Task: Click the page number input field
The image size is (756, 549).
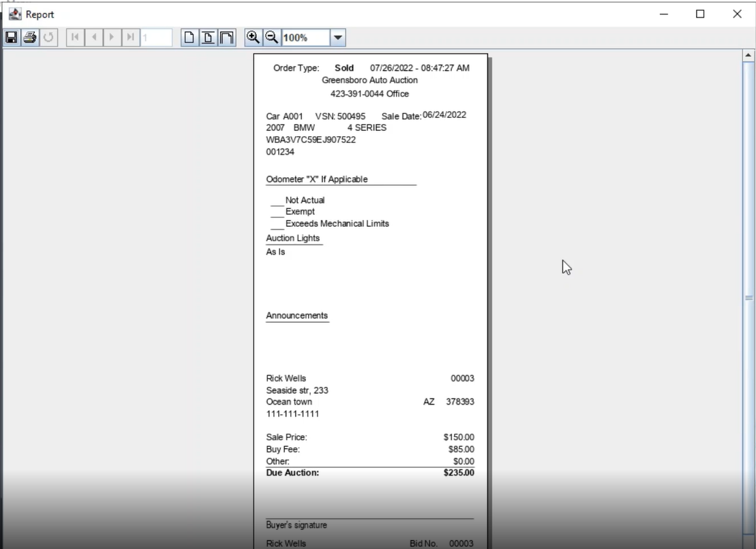Action: [x=156, y=38]
